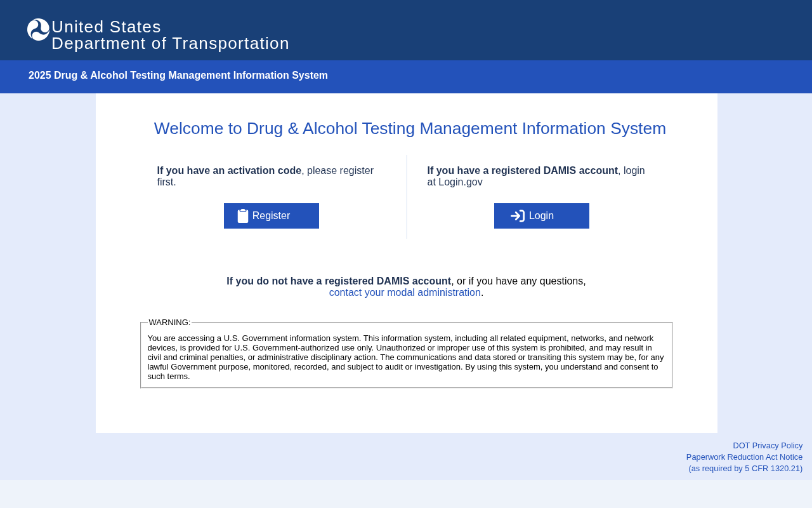Click the sign-in arrow icon on Login button
Image resolution: width=812 pixels, height=508 pixels.
pyautogui.click(x=518, y=216)
